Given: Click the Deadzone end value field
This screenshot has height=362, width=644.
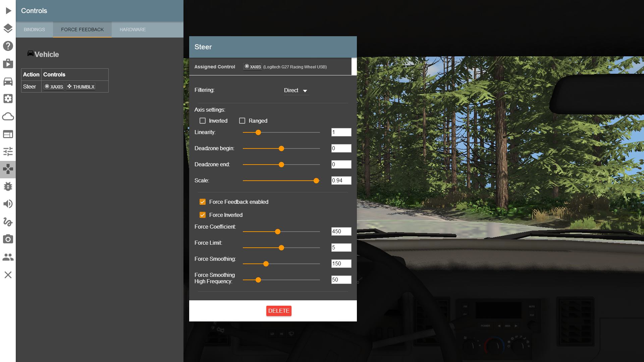Looking at the screenshot, I should pyautogui.click(x=341, y=164).
